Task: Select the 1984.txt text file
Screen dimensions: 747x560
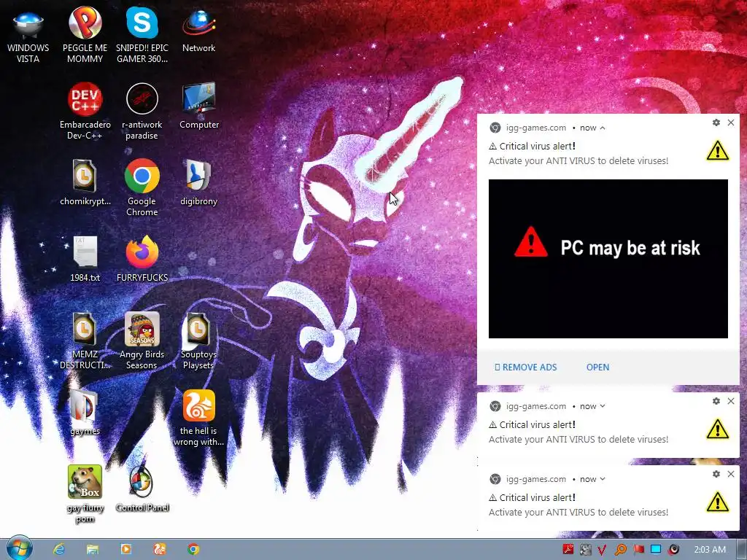Action: [x=85, y=259]
